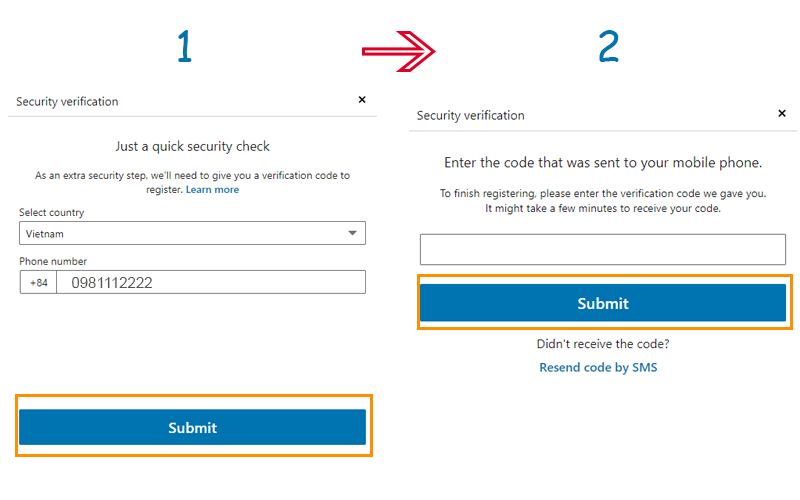Click the Select country label
800x500 pixels.
pyautogui.click(x=51, y=213)
